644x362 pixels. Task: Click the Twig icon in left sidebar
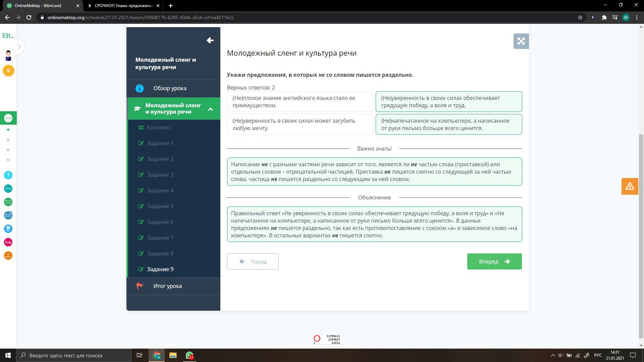8,242
